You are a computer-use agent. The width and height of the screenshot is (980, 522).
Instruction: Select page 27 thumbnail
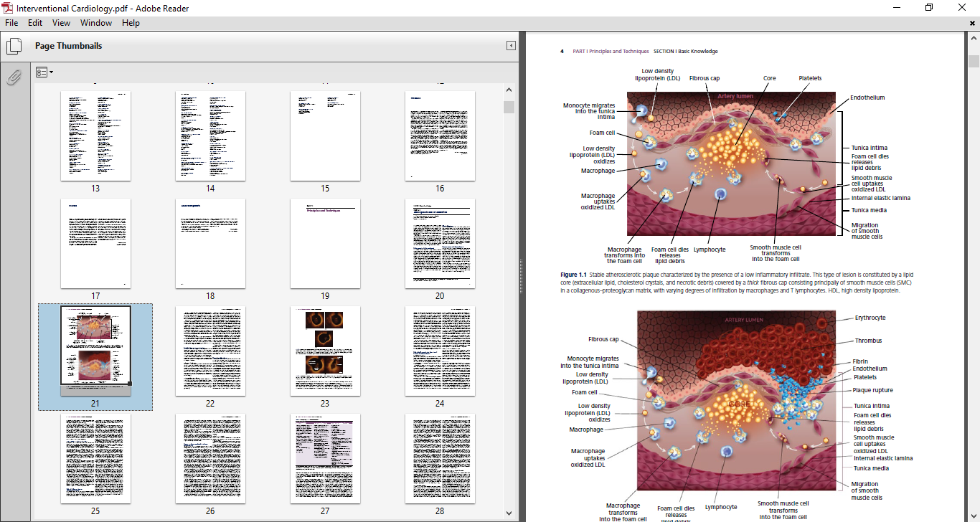(325, 458)
